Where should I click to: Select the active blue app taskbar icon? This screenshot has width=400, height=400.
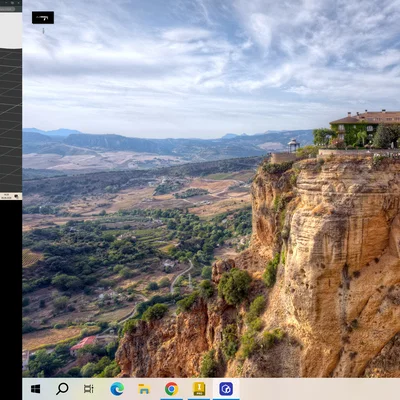226,389
